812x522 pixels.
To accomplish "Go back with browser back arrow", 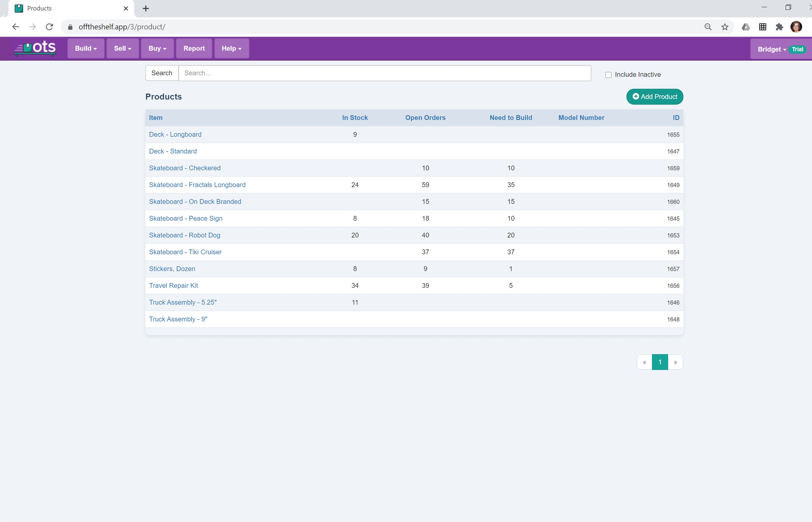I will [x=16, y=27].
